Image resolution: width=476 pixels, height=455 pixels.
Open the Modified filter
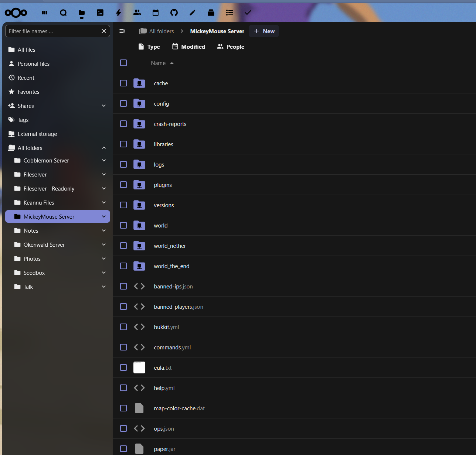(188, 47)
